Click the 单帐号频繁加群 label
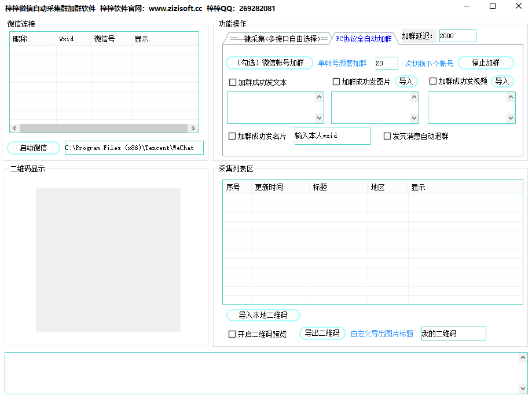Image resolution: width=532 pixels, height=403 pixels. click(342, 64)
